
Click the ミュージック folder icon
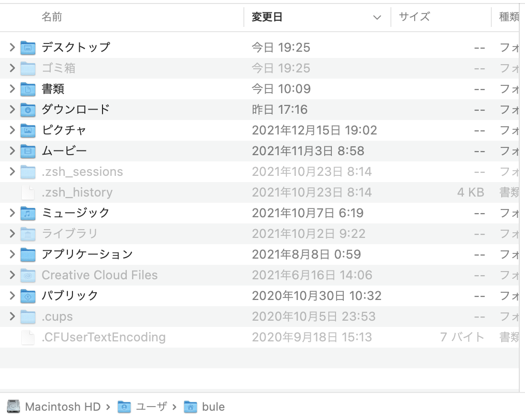pyautogui.click(x=28, y=213)
